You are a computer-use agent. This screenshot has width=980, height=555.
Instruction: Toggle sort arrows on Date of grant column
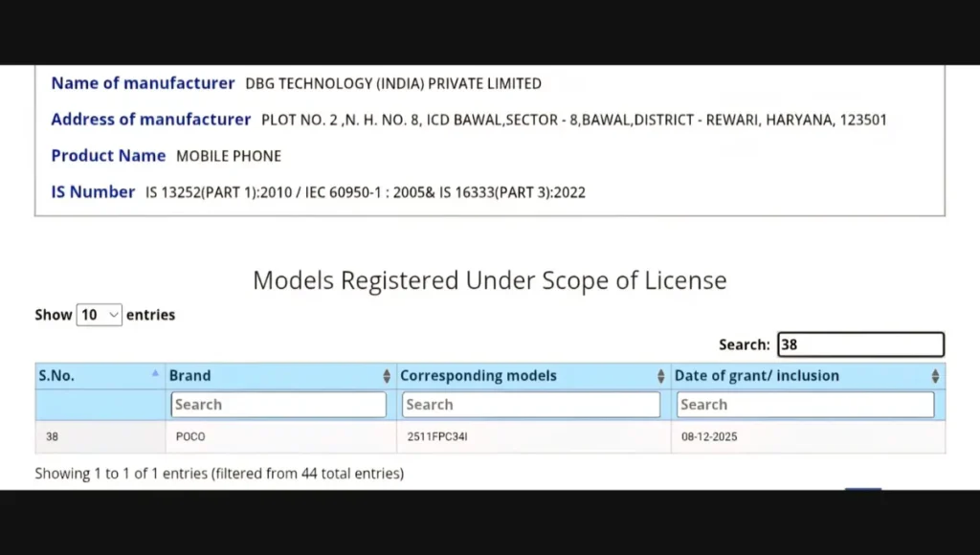935,377
